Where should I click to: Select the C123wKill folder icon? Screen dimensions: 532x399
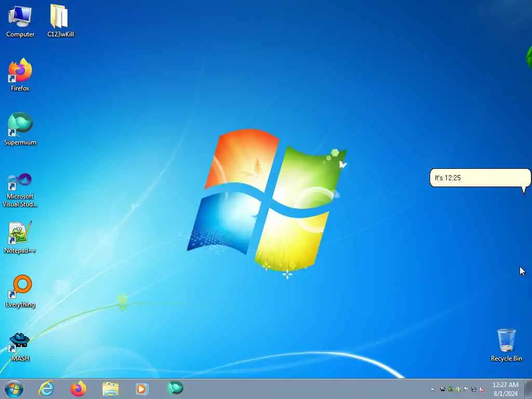tap(60, 21)
